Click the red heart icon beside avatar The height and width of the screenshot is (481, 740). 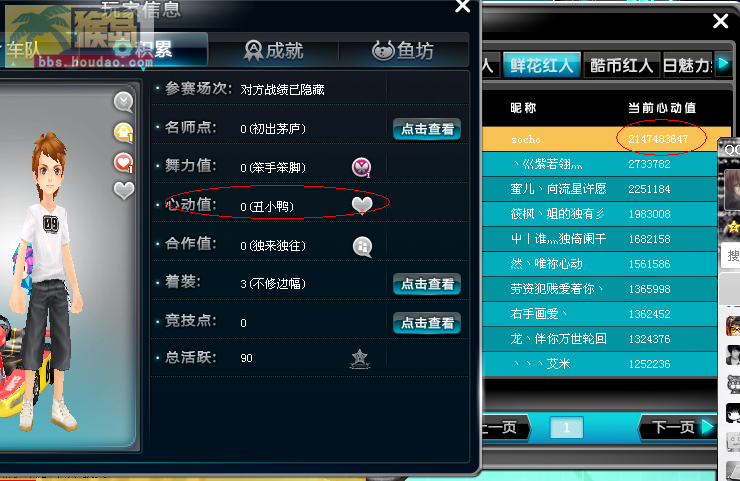[124, 163]
